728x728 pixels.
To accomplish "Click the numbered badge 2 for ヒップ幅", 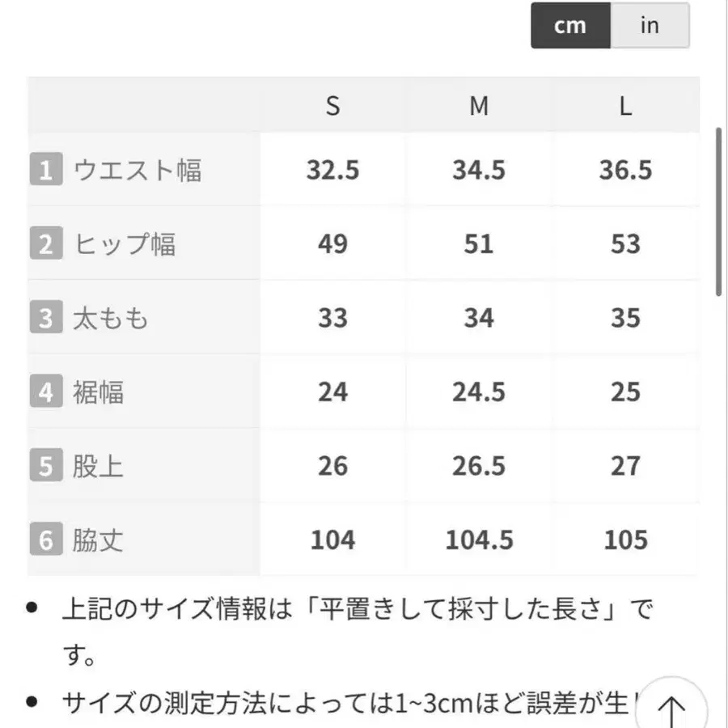I will coord(46,243).
